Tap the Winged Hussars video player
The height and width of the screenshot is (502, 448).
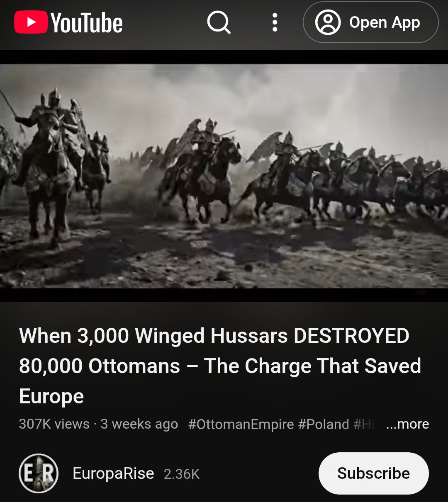224,176
